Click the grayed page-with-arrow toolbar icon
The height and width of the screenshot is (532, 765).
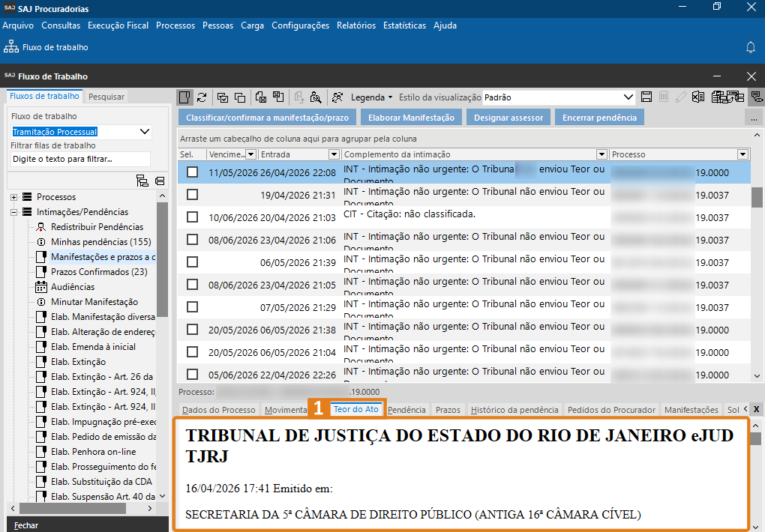tap(299, 97)
